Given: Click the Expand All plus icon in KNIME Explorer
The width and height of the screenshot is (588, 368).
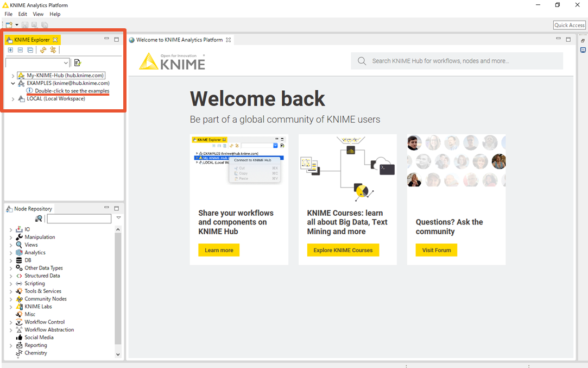Looking at the screenshot, I should coord(10,50).
